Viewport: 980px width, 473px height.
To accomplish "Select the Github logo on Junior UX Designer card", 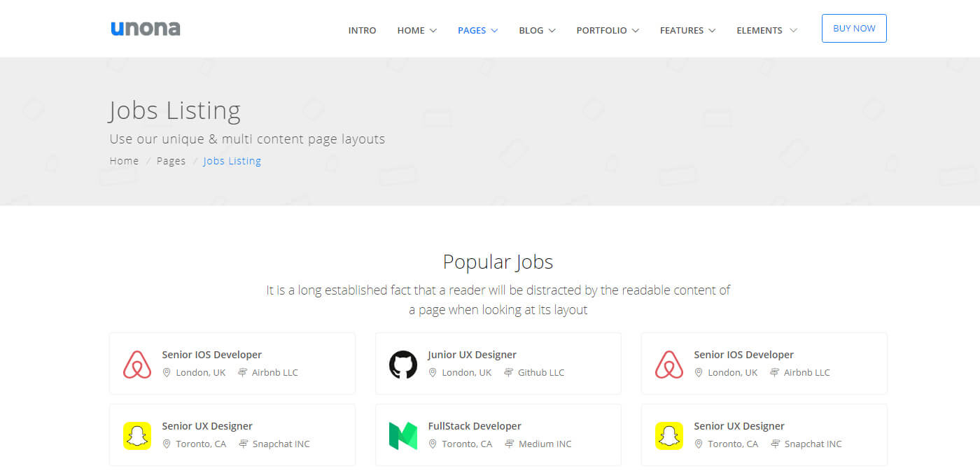I will click(402, 363).
